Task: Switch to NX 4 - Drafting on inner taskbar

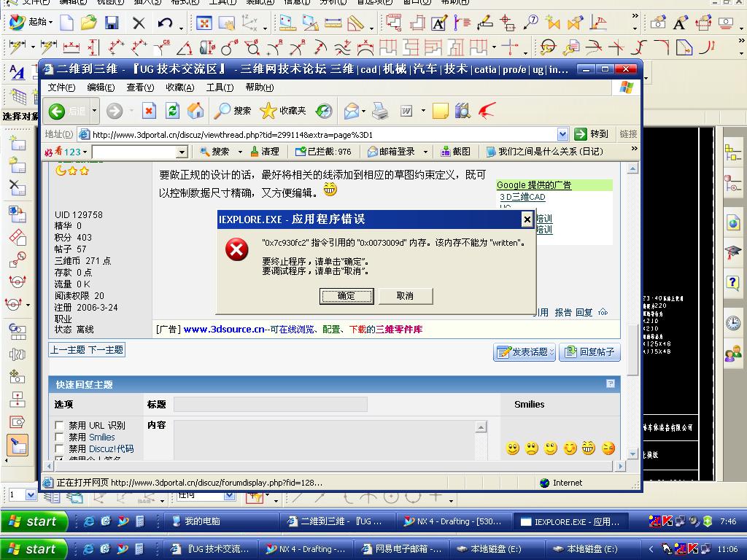Action: click(x=454, y=521)
